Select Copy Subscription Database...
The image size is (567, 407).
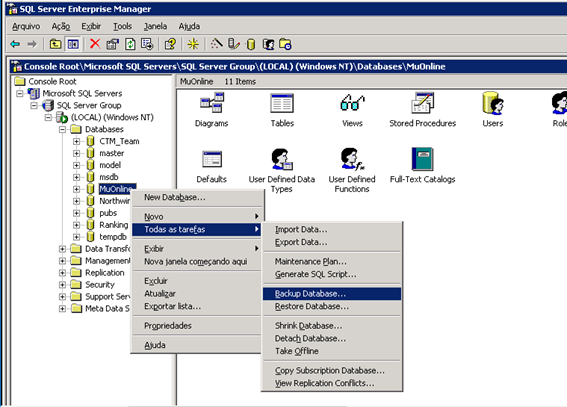[332, 371]
